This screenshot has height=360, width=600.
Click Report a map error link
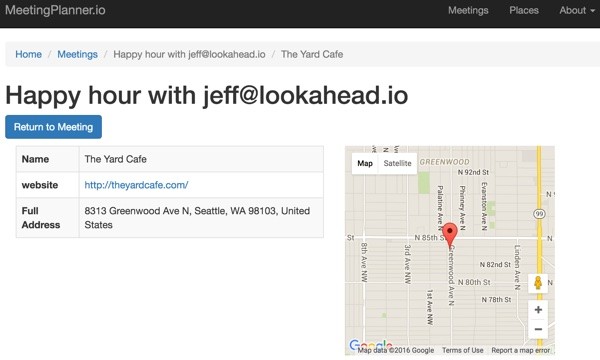[520, 350]
